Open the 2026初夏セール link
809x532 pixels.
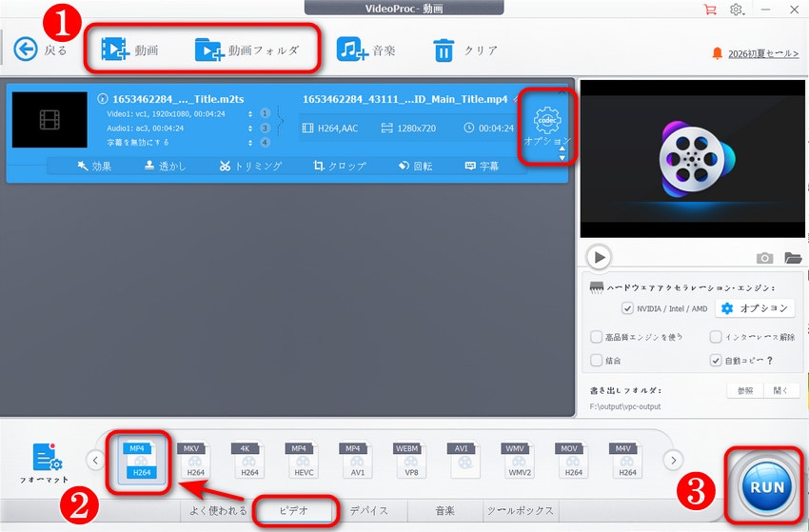click(x=763, y=53)
